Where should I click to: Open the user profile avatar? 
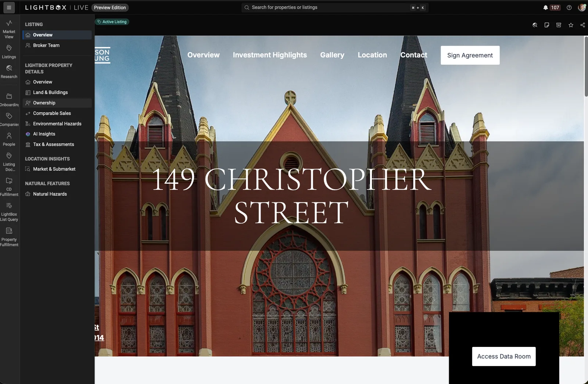coord(582,7)
